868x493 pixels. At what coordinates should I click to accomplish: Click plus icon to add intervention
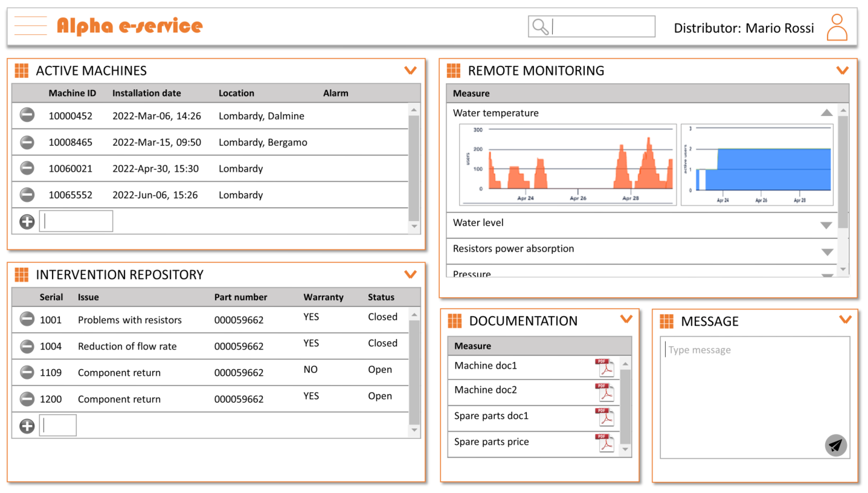[x=27, y=426]
